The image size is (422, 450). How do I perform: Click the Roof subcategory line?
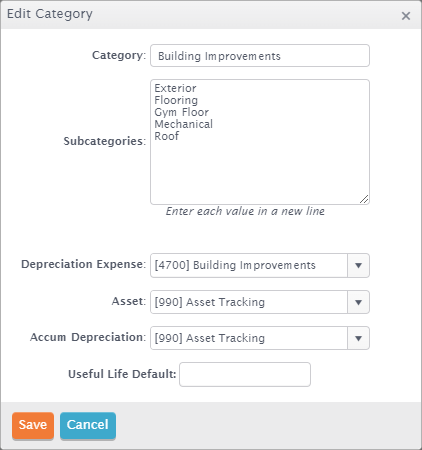167,136
